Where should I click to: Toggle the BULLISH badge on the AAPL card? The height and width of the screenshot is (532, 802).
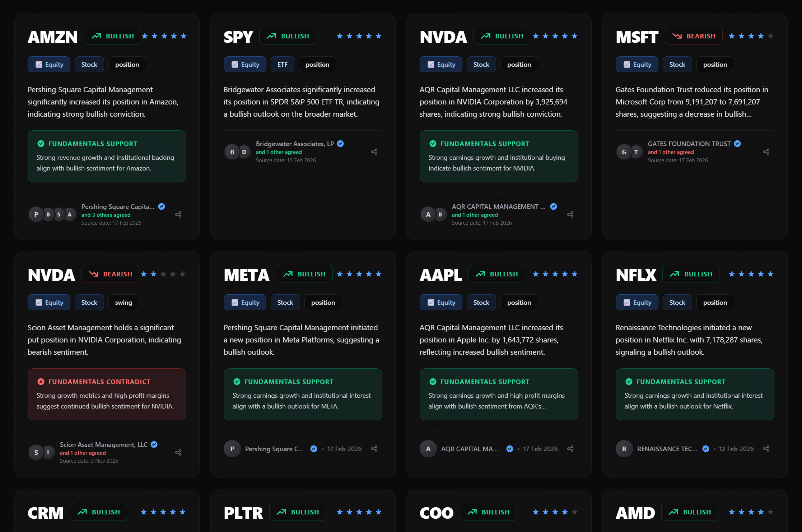[496, 274]
